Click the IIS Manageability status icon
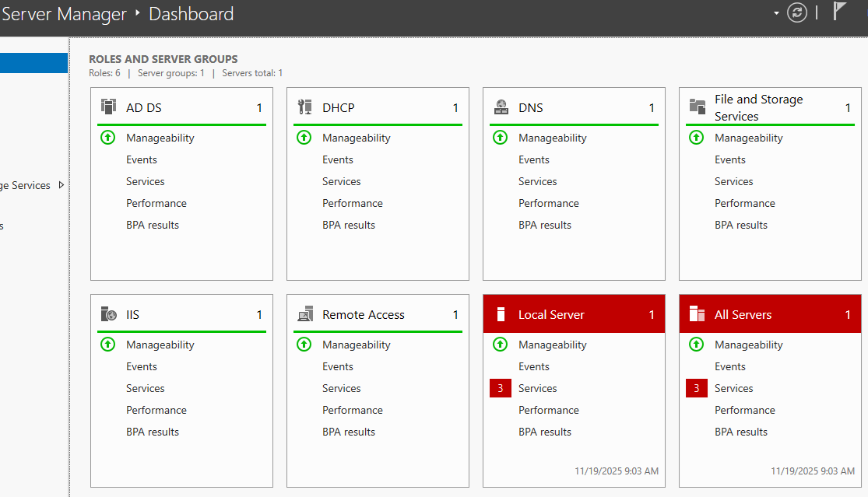Image resolution: width=868 pixels, height=497 pixels. (x=108, y=345)
